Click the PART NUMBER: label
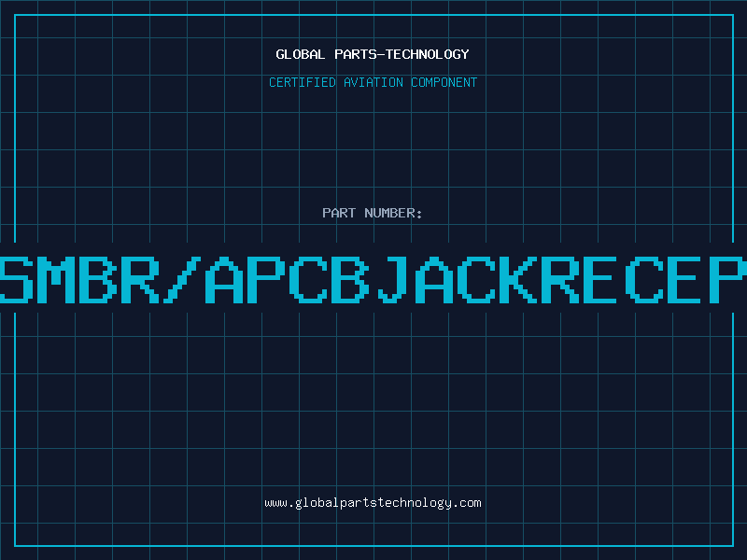This screenshot has height=560, width=747. point(373,213)
